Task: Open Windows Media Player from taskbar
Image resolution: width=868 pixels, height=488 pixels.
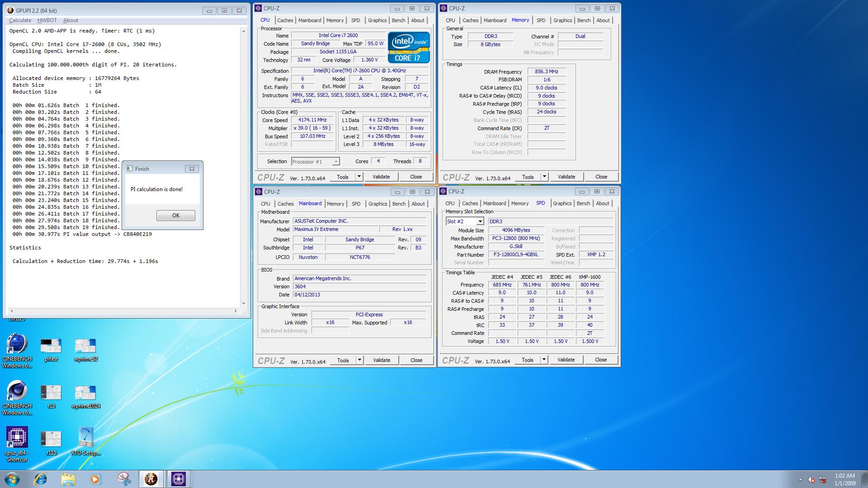Action: (95, 479)
